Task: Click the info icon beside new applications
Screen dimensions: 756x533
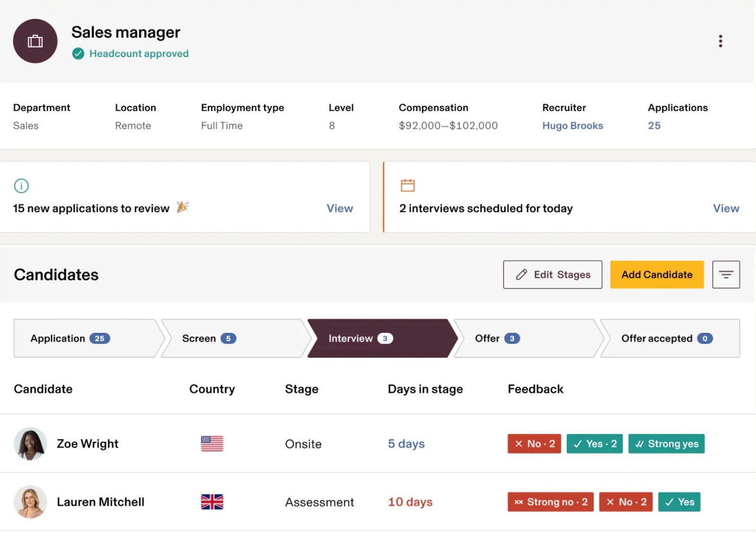Action: pos(21,186)
